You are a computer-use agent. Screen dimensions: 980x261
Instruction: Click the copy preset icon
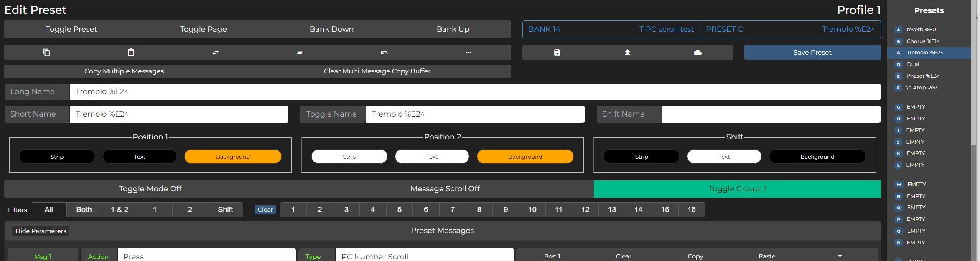(x=46, y=52)
